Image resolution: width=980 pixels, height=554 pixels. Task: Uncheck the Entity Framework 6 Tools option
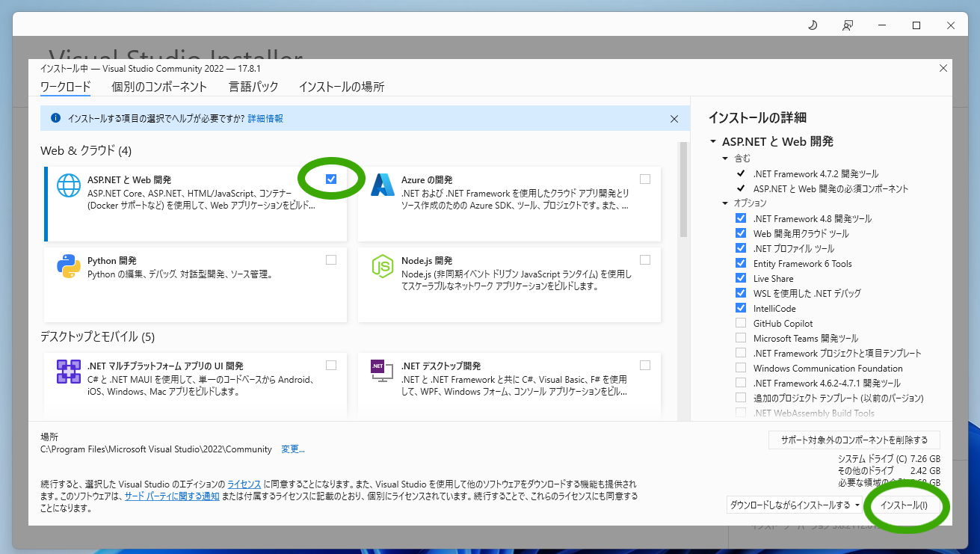click(741, 263)
